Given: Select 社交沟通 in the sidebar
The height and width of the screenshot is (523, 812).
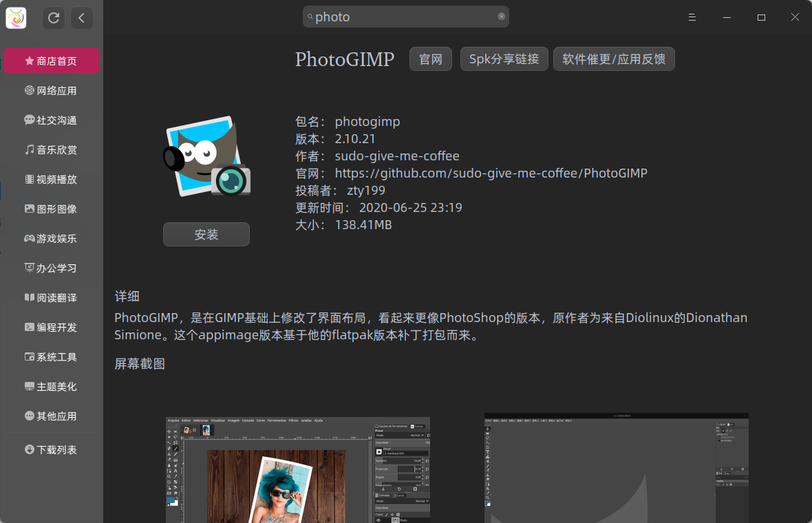Looking at the screenshot, I should tap(52, 120).
